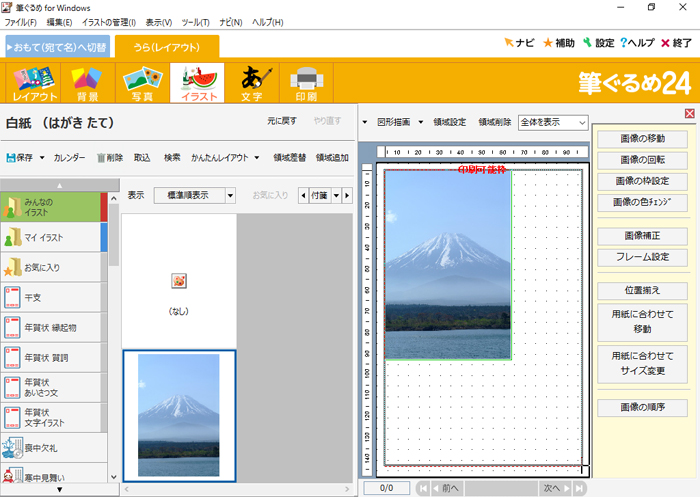Click the 削除 trash can icon
The image size is (700, 497).
click(x=101, y=158)
